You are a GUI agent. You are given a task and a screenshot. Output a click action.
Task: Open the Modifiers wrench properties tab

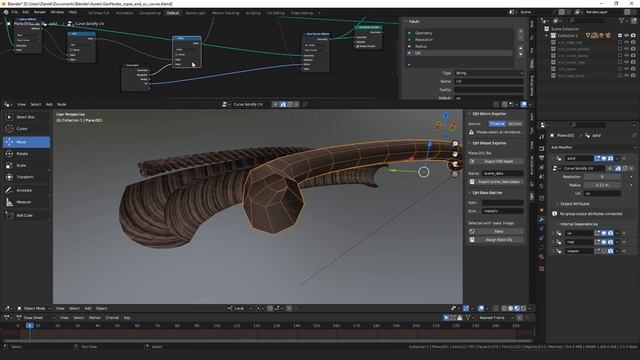[542, 220]
